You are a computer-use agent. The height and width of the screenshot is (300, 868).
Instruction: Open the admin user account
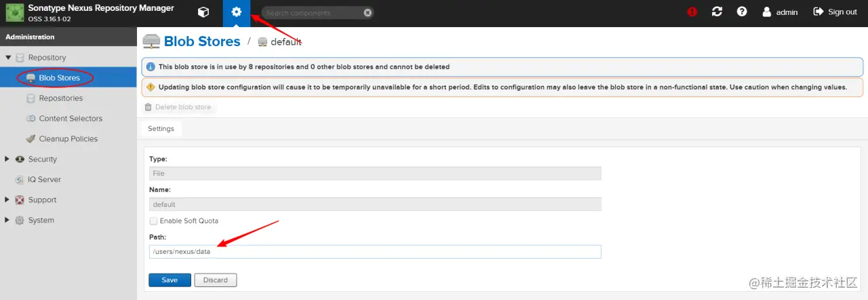tap(780, 12)
